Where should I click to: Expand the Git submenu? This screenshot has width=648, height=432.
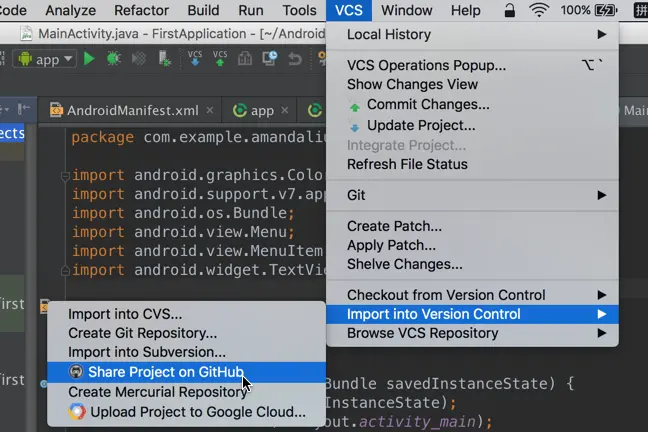[x=602, y=195]
